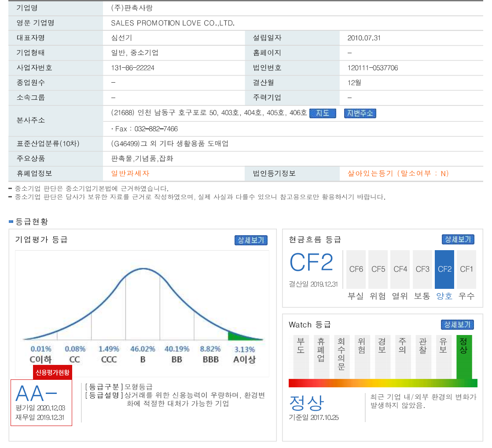Screen dimensions: 492x448
Task: Click the green 정상 watch status bar
Action: click(x=464, y=356)
